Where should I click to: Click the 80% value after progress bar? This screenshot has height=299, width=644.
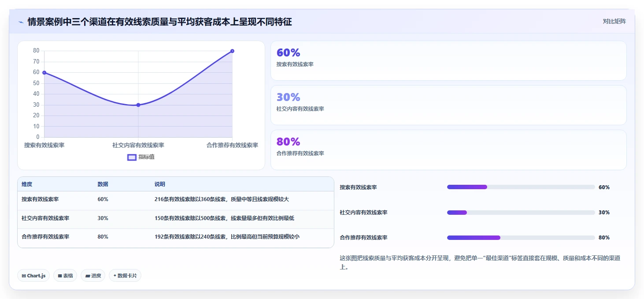point(604,238)
